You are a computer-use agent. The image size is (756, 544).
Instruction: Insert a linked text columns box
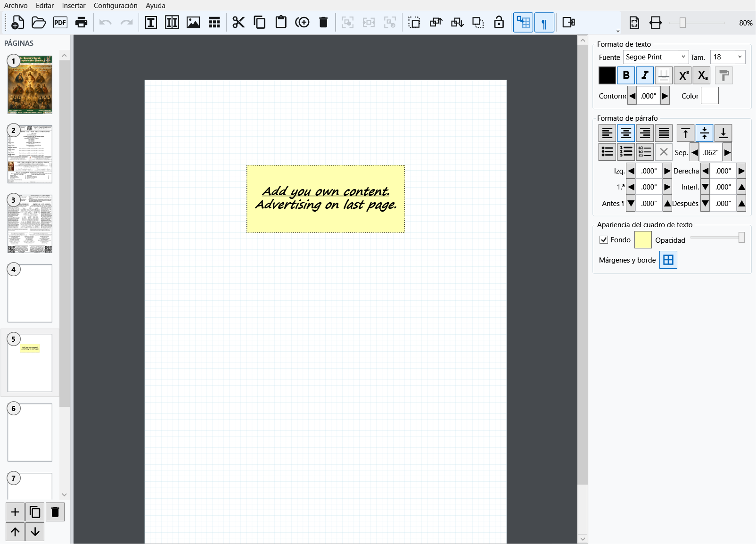click(172, 22)
